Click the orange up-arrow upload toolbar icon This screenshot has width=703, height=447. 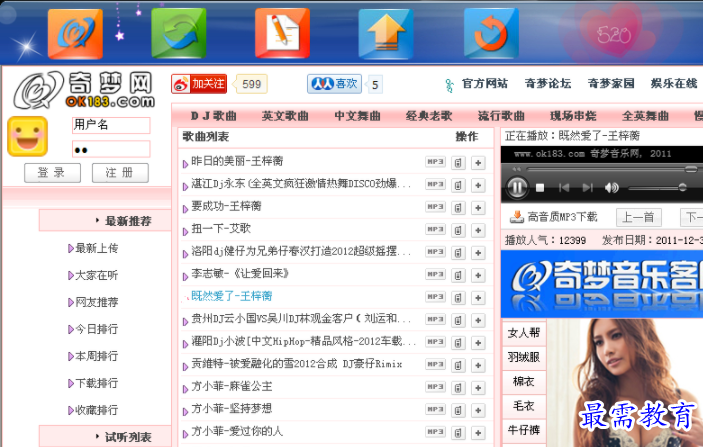386,34
